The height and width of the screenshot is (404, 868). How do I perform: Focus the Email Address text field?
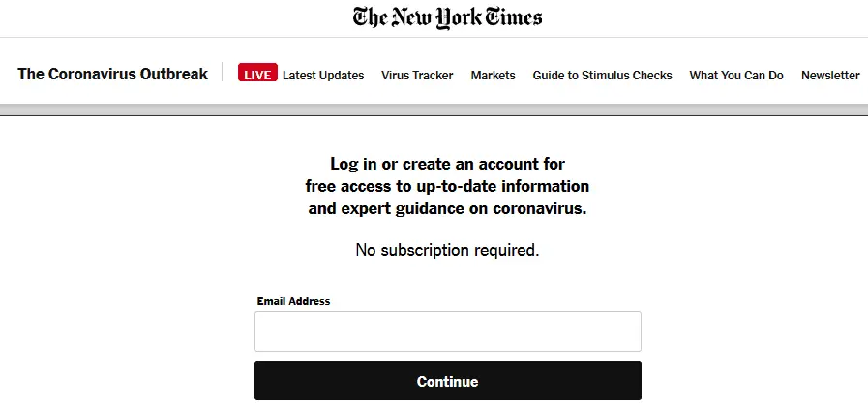447,331
